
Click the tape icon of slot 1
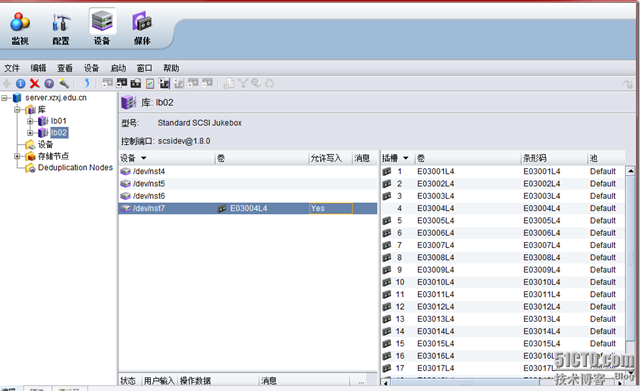387,171
